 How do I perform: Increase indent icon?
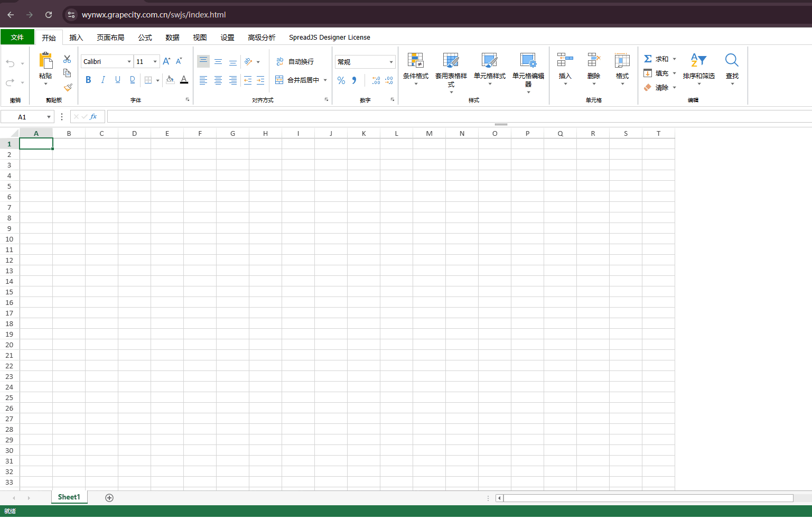260,80
